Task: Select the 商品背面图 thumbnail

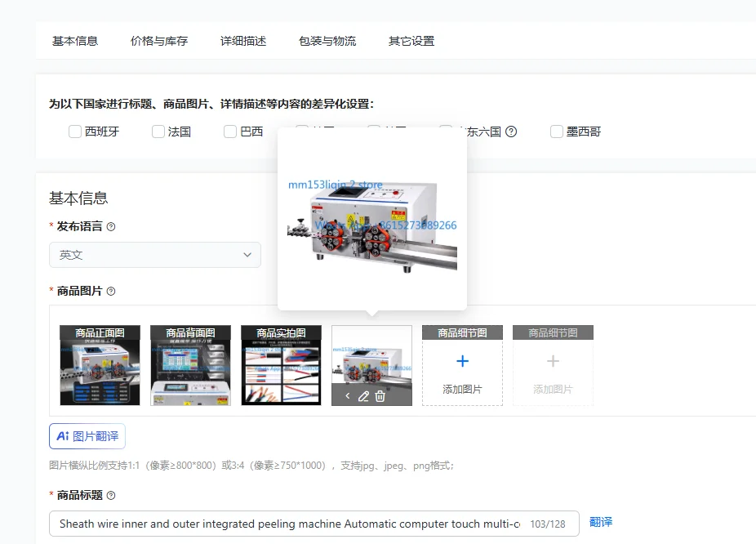Action: [x=190, y=365]
